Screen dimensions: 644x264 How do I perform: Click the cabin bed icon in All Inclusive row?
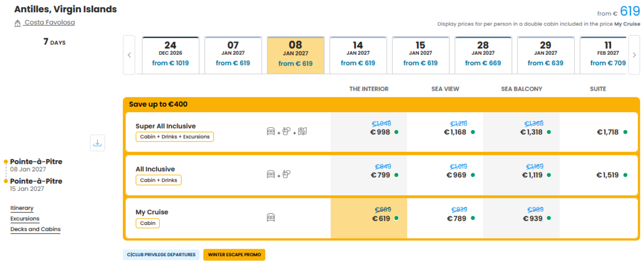271,174
